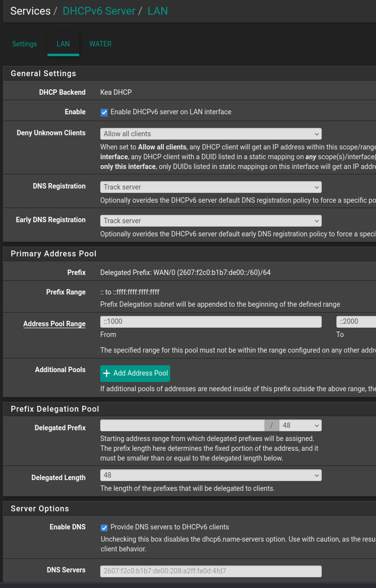Select the LAN tab
This screenshot has height=588, width=376.
click(x=63, y=44)
